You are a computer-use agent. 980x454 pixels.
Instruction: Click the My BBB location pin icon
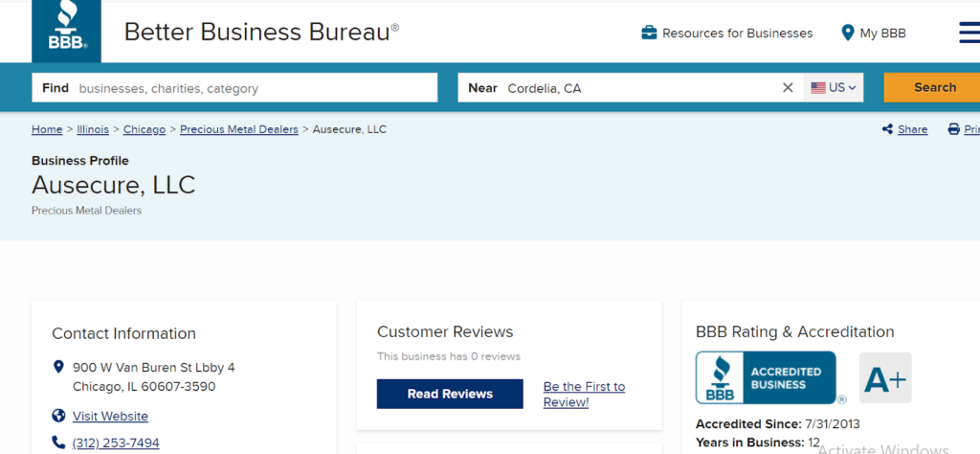click(x=848, y=33)
